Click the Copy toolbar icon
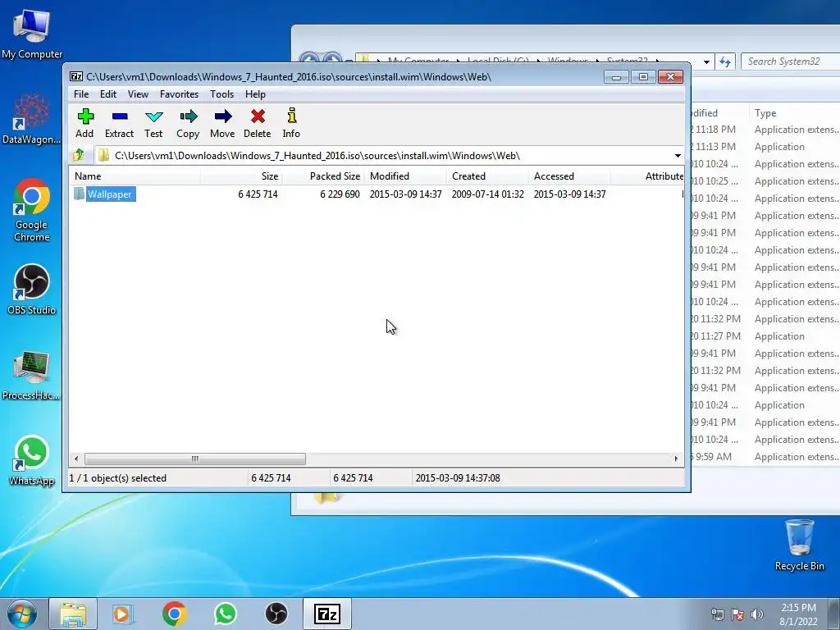Screen dimensions: 840x630 click(188, 123)
